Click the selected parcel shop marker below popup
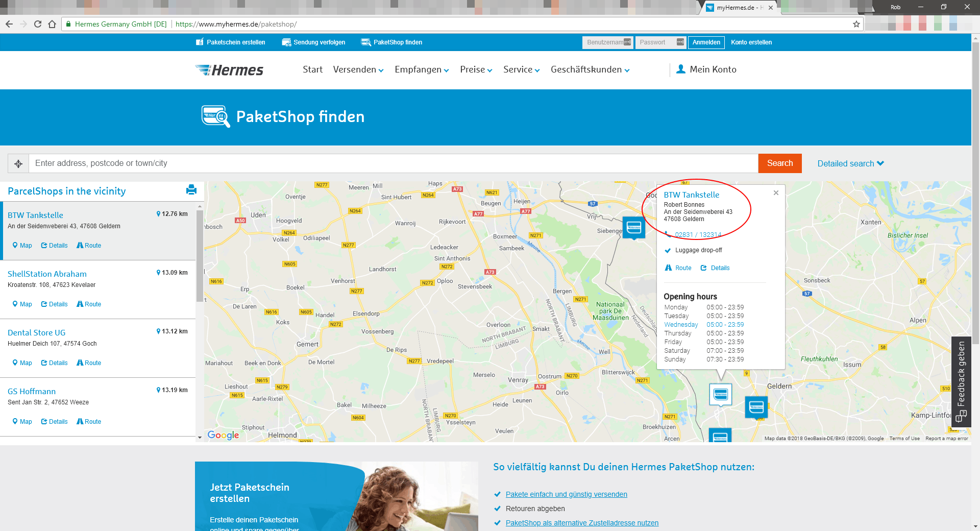This screenshot has height=531, width=980. (x=721, y=395)
